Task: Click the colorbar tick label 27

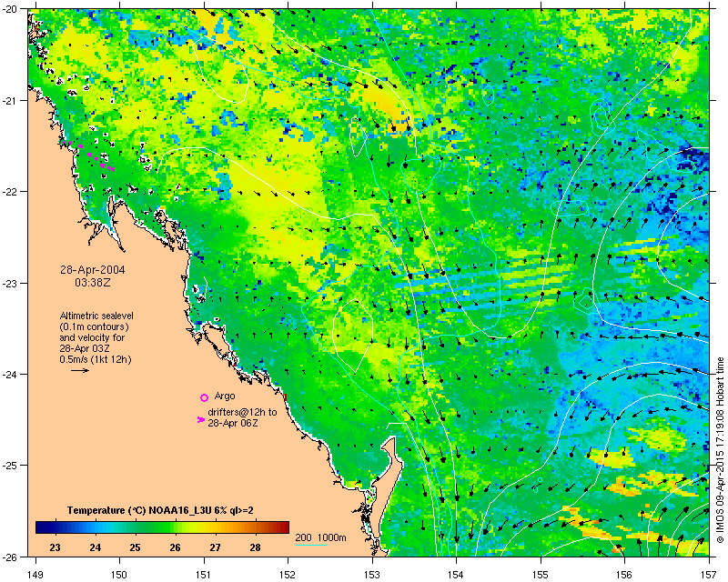Action: 215,547
